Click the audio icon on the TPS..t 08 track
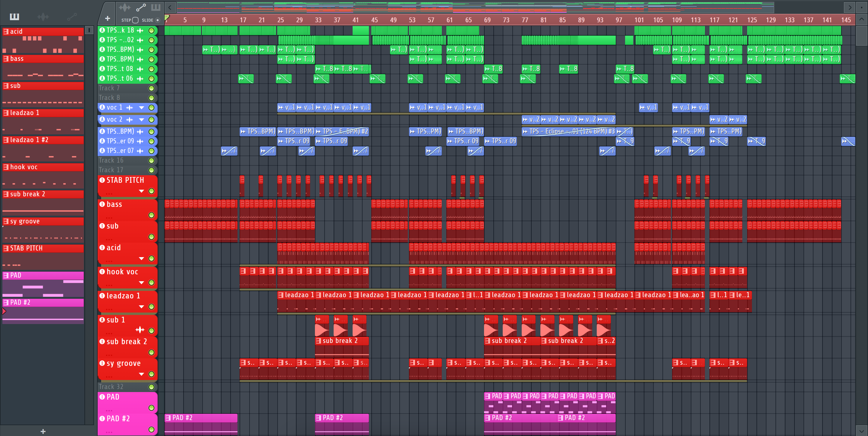This screenshot has width=868, height=436. [102, 69]
